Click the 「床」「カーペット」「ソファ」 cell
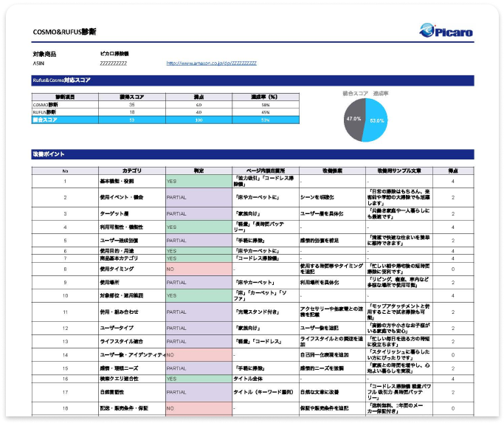This screenshot has height=423, width=504. (266, 295)
